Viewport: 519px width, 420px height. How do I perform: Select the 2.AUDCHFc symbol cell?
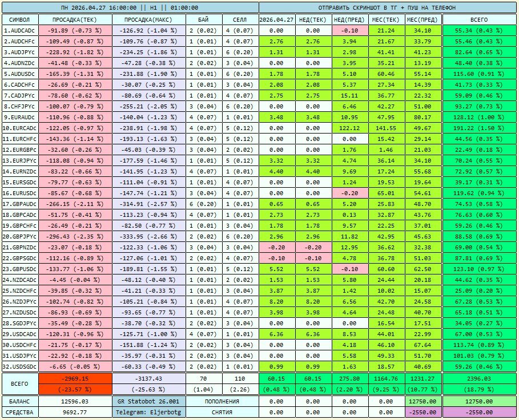click(20, 41)
